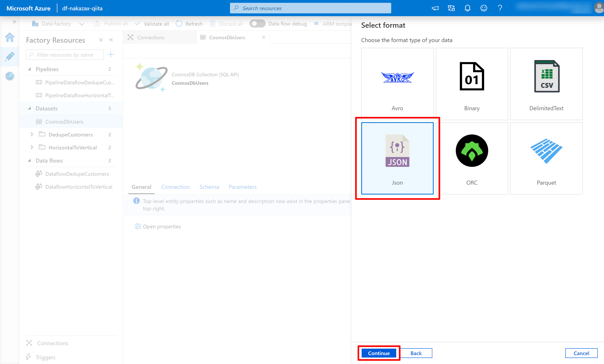The image size is (604, 364).
Task: Toggle the Data flow debug switch
Action: click(257, 23)
